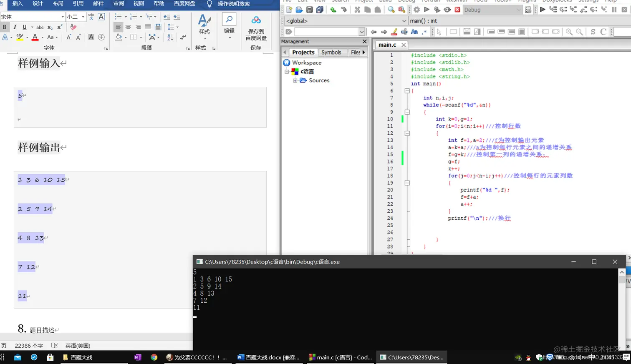Viewport: 631px width, 364px height.
Task: Toggle regex search option icon
Action: (424, 32)
